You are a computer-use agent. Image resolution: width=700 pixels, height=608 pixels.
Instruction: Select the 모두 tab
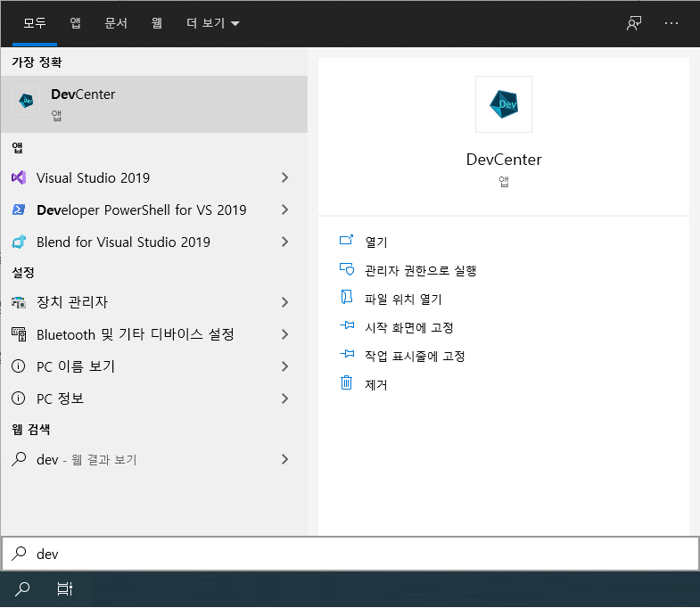pyautogui.click(x=35, y=23)
